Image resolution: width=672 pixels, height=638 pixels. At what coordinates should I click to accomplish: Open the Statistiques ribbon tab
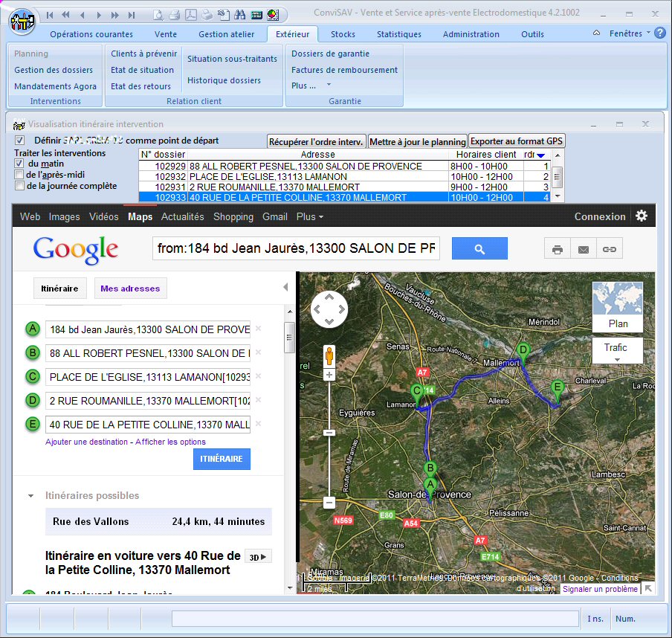click(399, 34)
